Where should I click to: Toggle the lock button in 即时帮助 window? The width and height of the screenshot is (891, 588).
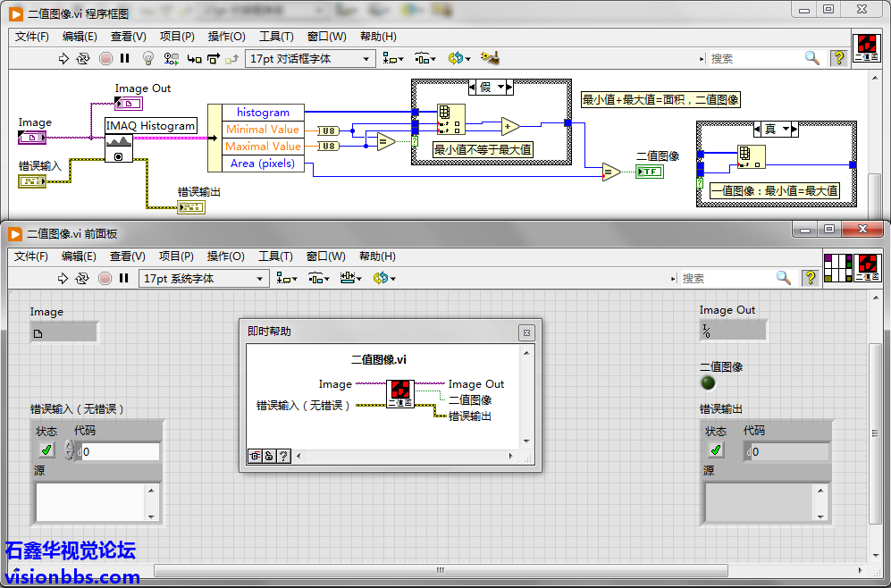(x=269, y=456)
